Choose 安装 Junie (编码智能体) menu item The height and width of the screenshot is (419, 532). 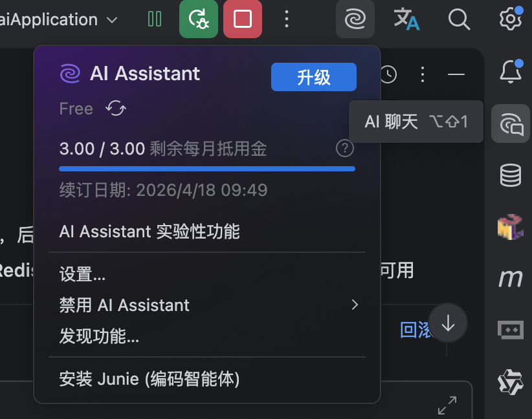click(150, 378)
